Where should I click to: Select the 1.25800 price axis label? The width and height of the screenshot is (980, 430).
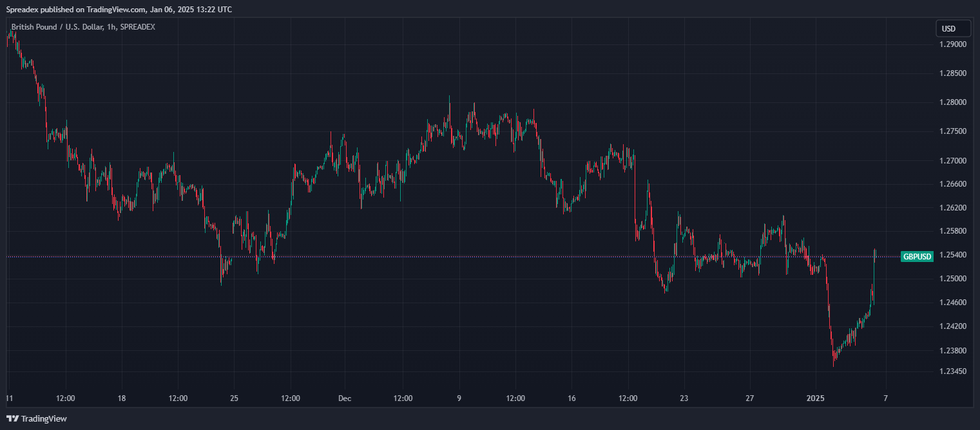pyautogui.click(x=953, y=230)
